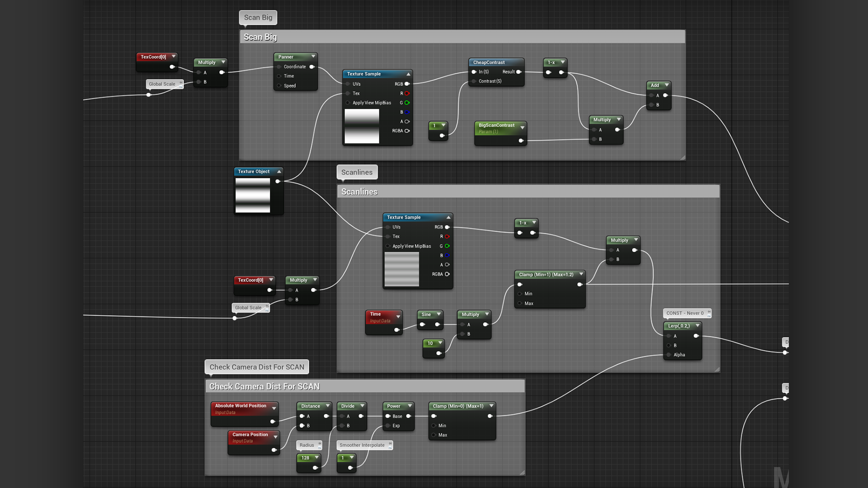Click the Exp input pin on Power node

point(387,426)
